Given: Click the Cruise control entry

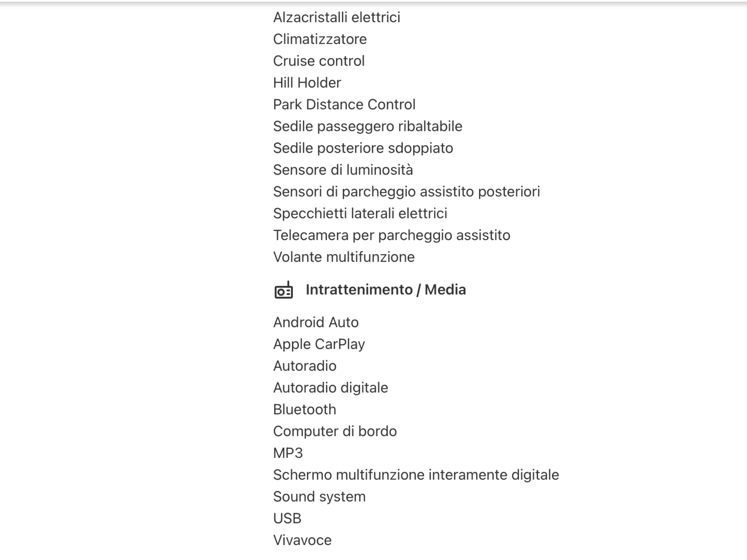Looking at the screenshot, I should tap(318, 61).
